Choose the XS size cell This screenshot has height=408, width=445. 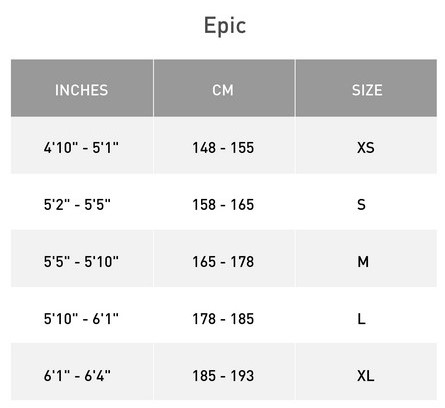pos(366,145)
